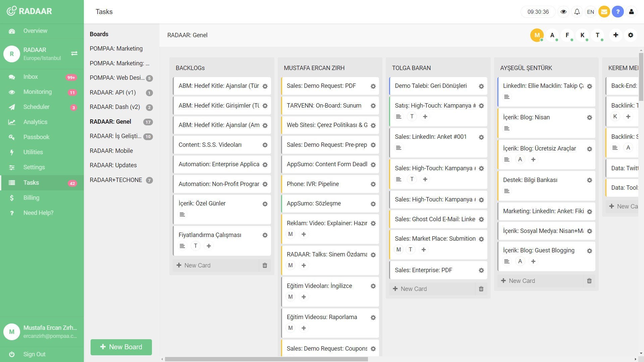Select the RADAAR: Mobile board
This screenshot has width=644, height=362.
pyautogui.click(x=111, y=151)
